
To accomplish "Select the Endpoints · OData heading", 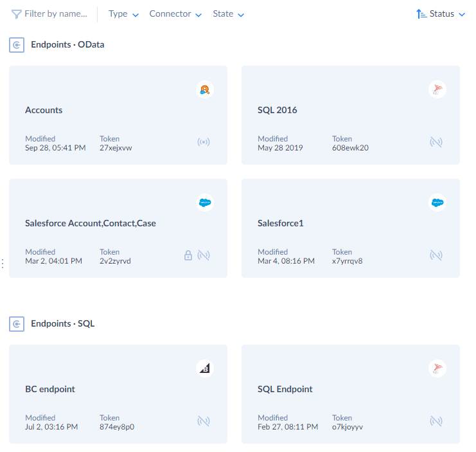I will (x=67, y=44).
